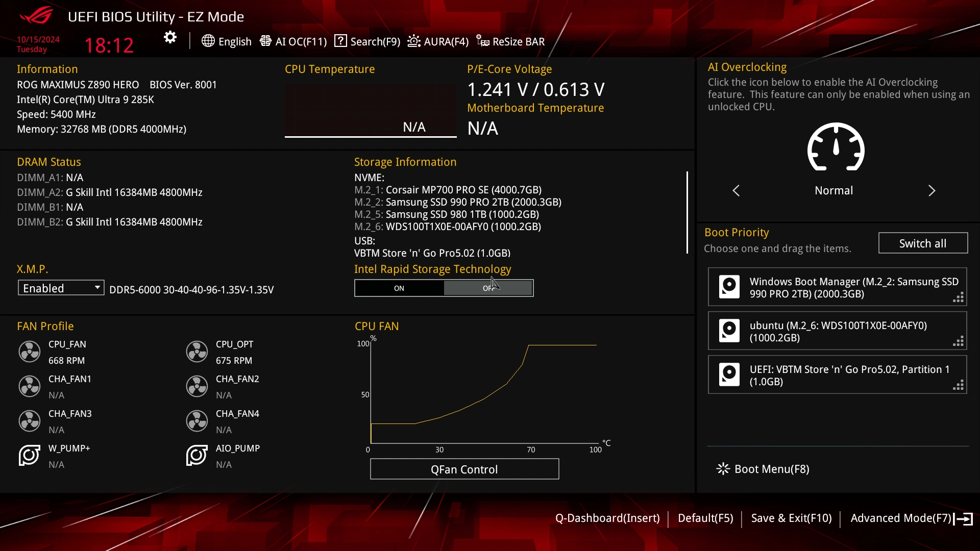
Task: Click the CPU_FAN fan icon
Action: pos(30,352)
